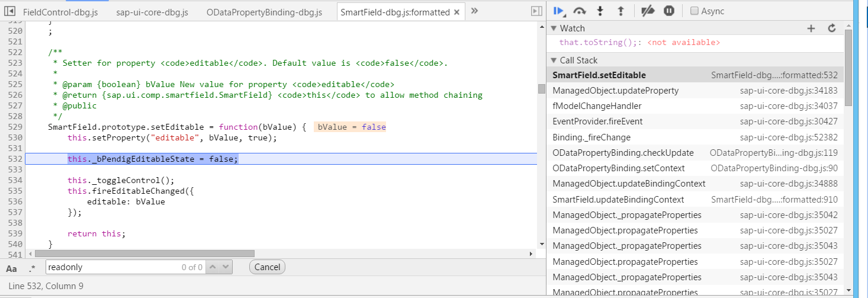Select fModelChangeHandler call frame

pos(695,106)
